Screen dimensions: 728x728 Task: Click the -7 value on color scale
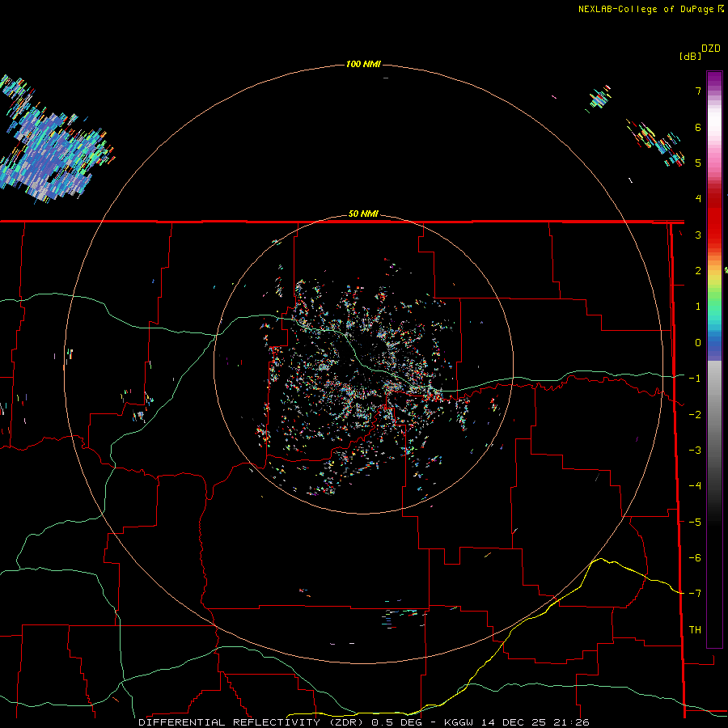pos(695,594)
